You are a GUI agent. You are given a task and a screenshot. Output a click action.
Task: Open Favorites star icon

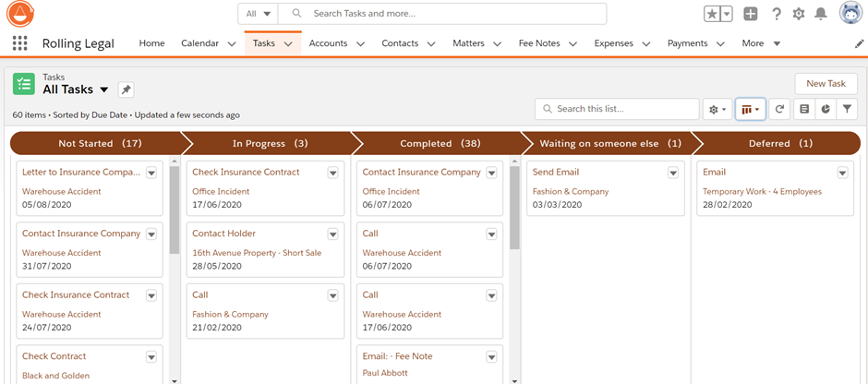[713, 14]
